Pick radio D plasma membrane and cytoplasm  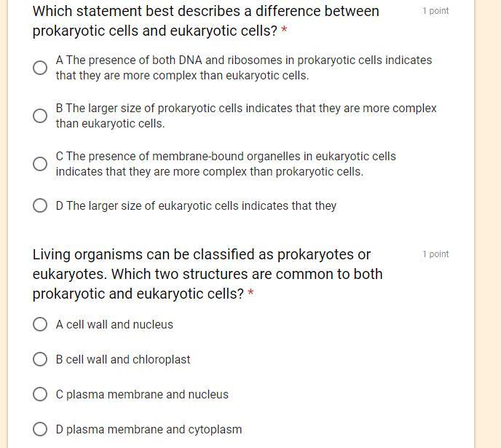(40, 429)
